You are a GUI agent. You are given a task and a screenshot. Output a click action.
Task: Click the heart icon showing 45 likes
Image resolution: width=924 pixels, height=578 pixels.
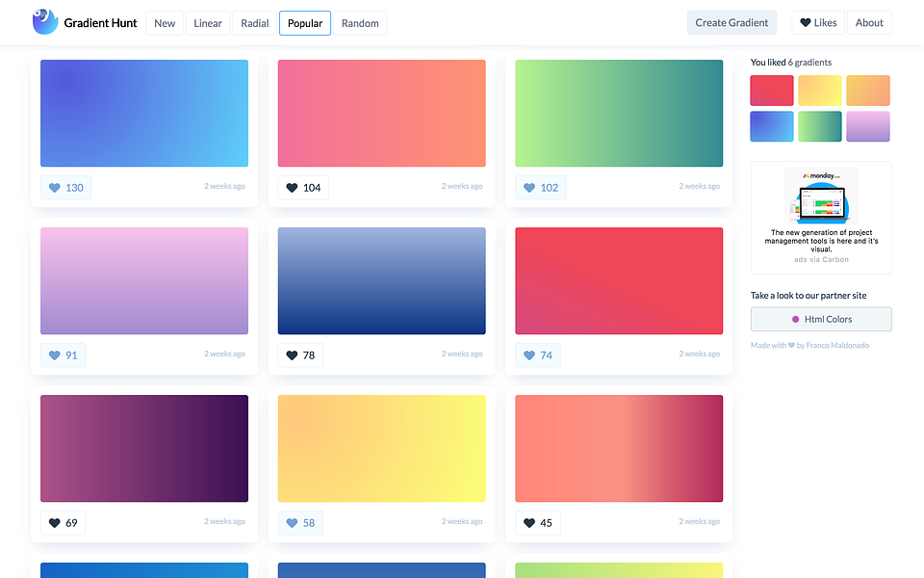528,522
